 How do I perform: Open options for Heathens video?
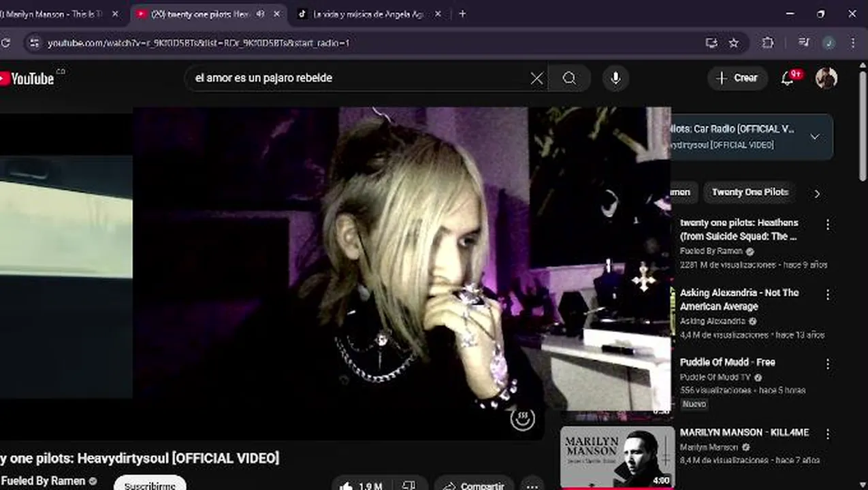tap(828, 225)
